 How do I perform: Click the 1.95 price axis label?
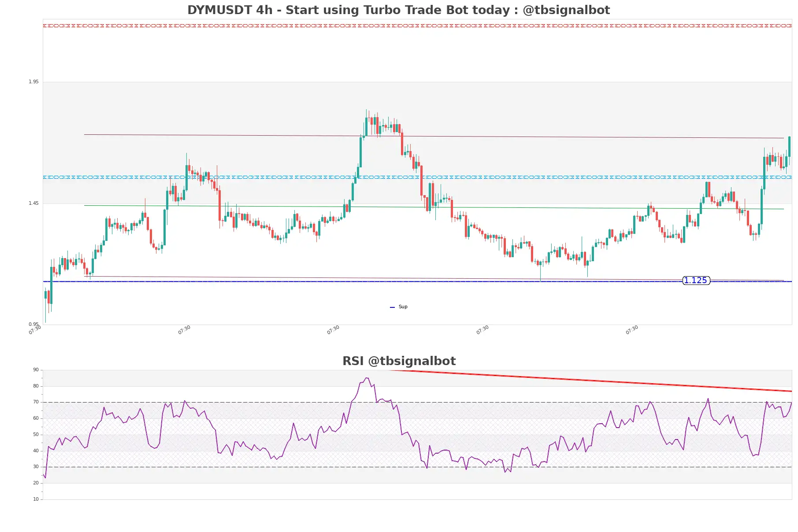coord(33,82)
